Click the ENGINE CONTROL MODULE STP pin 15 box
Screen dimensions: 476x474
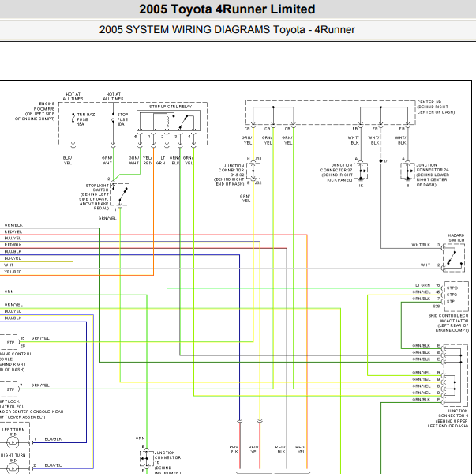click(x=9, y=342)
